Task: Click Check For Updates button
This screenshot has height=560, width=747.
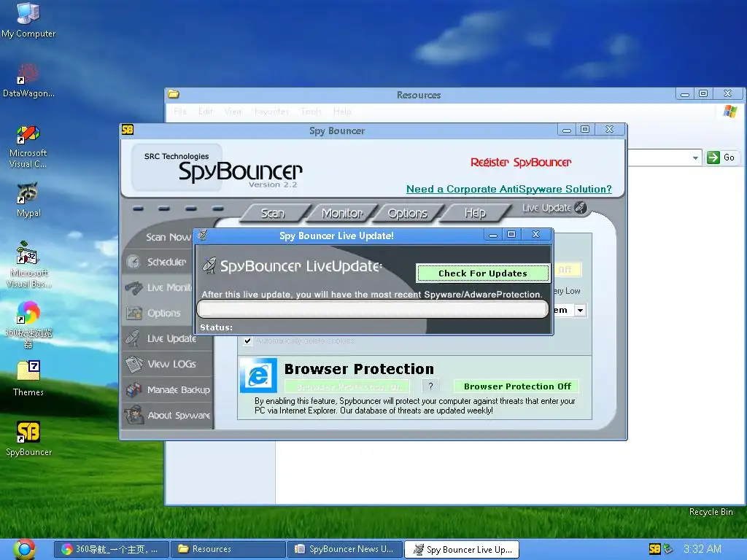Action: [x=483, y=273]
